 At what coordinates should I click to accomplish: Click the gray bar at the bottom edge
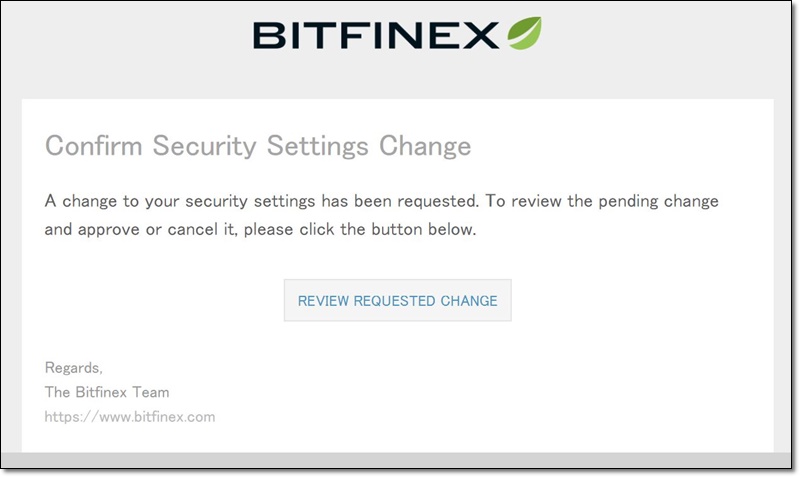coord(396,460)
